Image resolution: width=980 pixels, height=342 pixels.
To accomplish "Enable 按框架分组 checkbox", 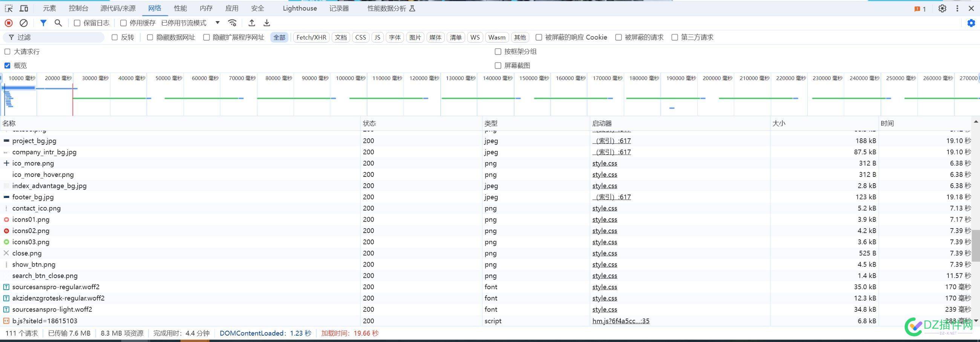I will pos(498,51).
